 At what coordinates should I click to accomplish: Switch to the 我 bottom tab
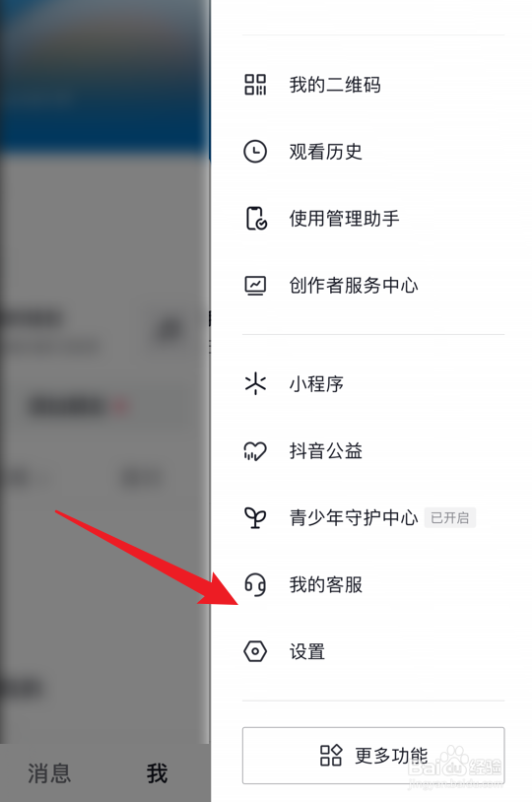(157, 772)
